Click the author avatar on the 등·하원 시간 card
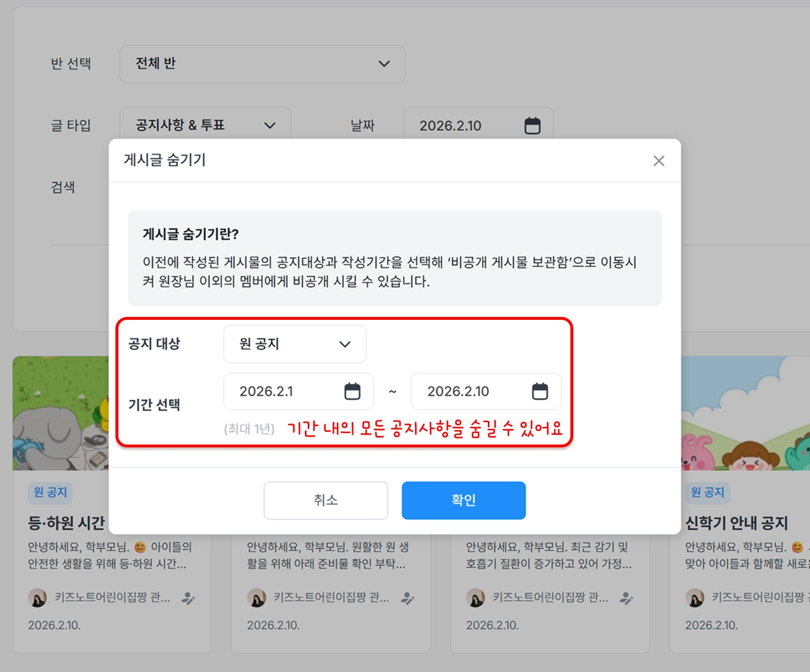 click(38, 598)
